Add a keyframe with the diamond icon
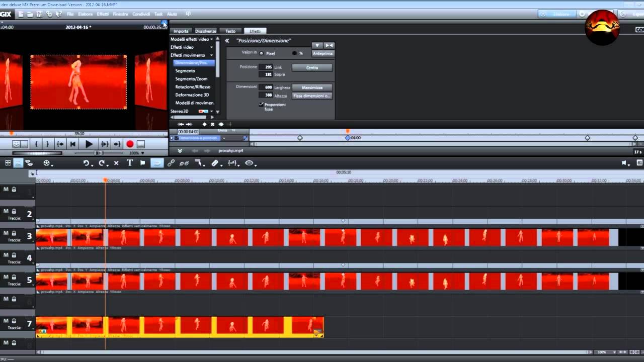Screen dimensions: 644x362 [204, 124]
